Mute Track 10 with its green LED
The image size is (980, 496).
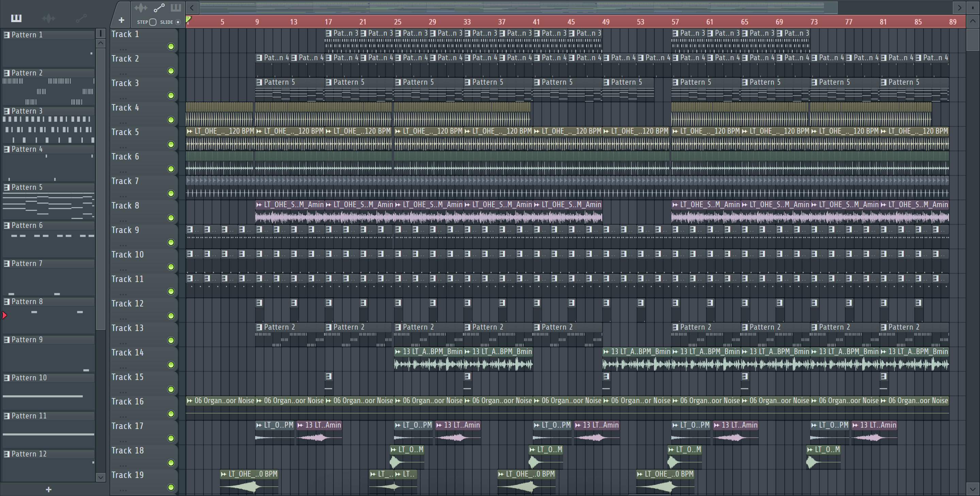[171, 267]
